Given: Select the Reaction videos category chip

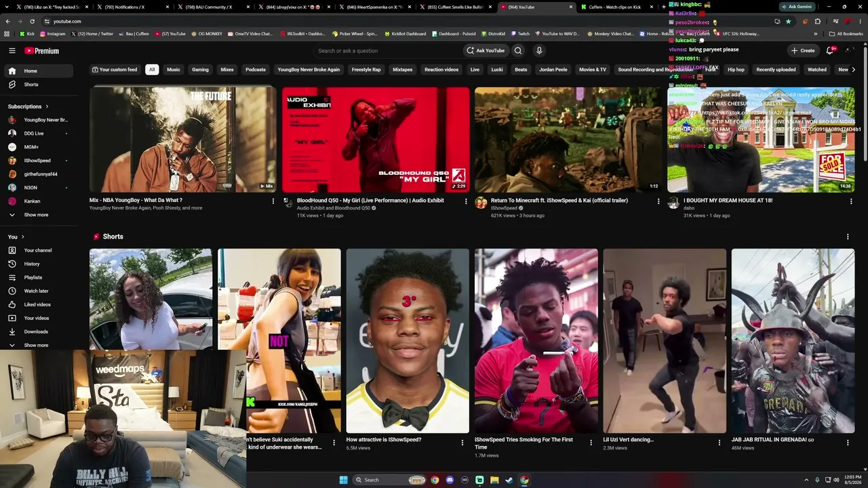Looking at the screenshot, I should click(x=441, y=70).
